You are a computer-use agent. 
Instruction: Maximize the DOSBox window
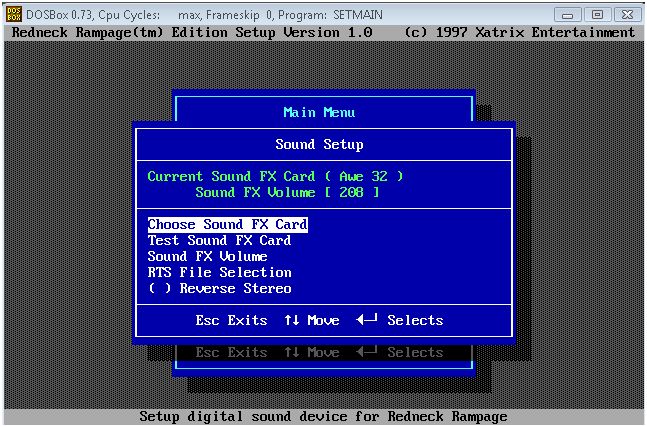pos(597,15)
